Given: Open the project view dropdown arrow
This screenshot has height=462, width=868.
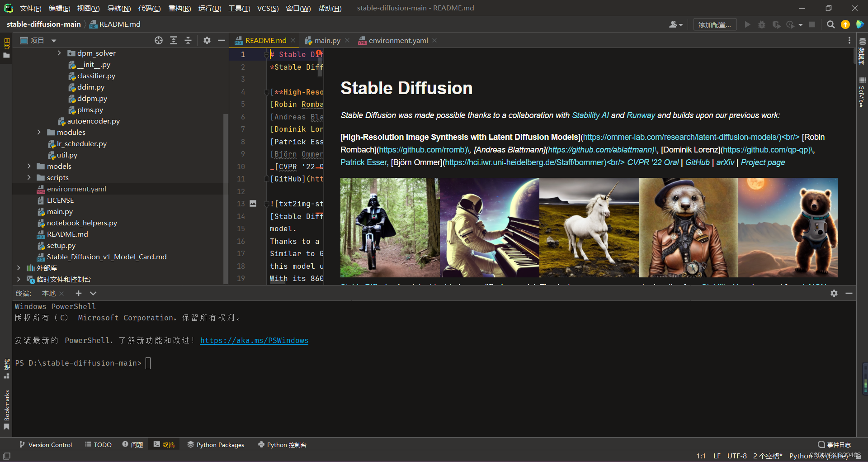Looking at the screenshot, I should coord(54,41).
